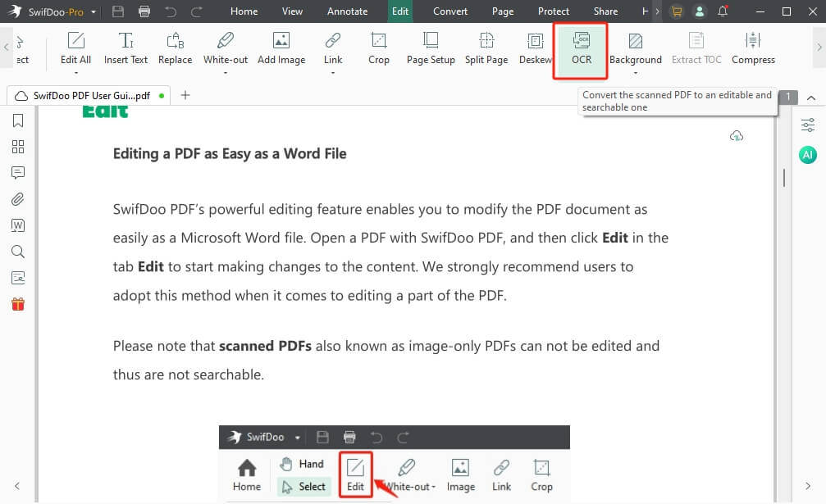Expand the Link dropdown arrow
The width and height of the screenshot is (826, 504).
tap(333, 73)
